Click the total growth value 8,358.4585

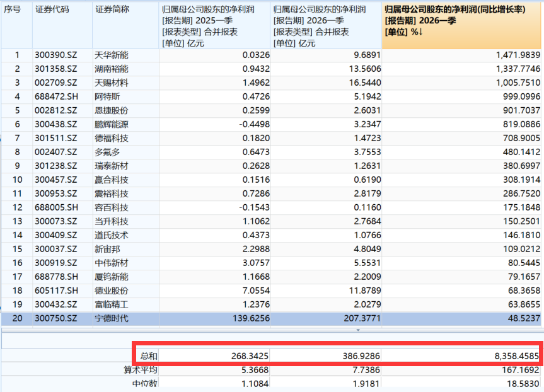[511, 356]
